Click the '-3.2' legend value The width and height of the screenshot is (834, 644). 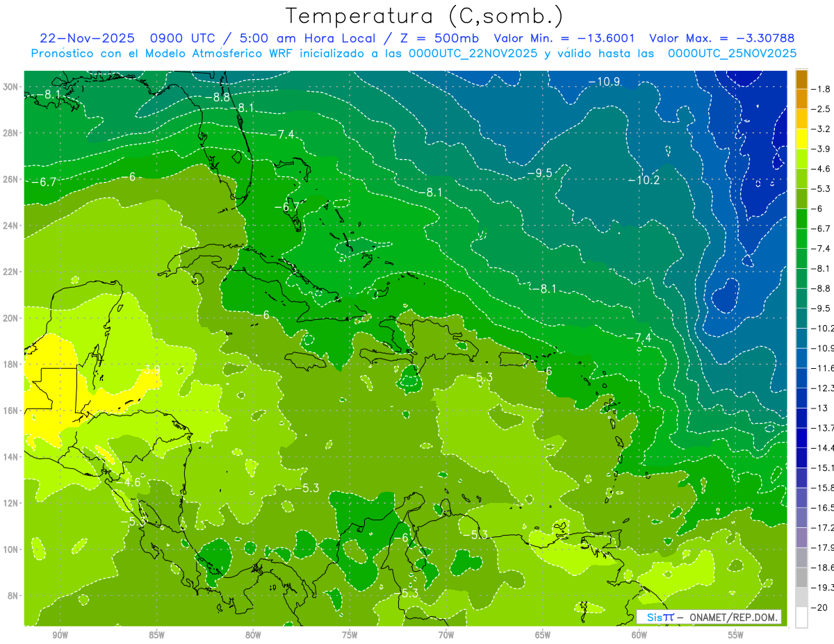pos(821,129)
